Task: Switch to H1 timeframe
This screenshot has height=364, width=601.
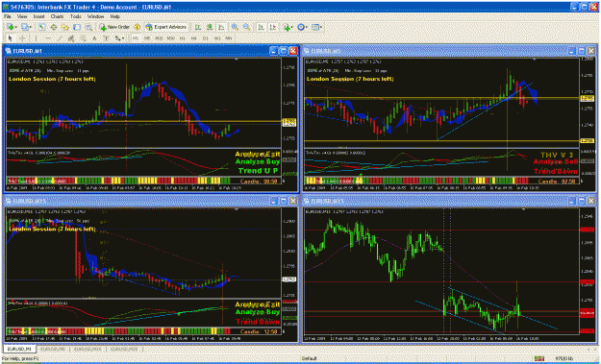Action: tap(182, 38)
